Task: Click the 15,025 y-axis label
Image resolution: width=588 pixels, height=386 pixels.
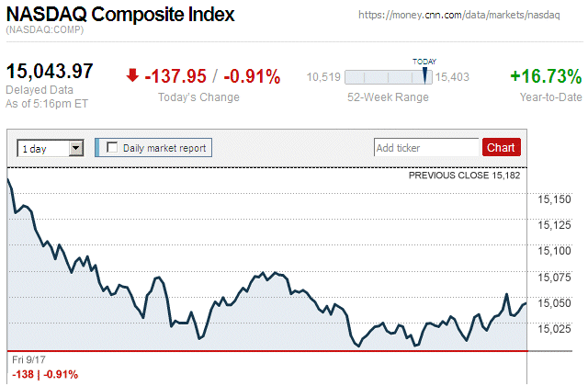Action: click(x=555, y=328)
